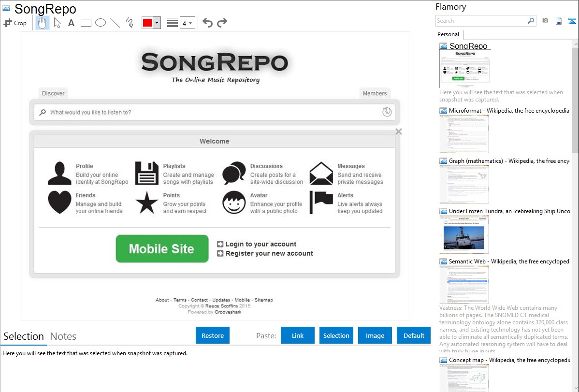Click the Flamory search field
The image size is (579, 392).
click(x=481, y=21)
